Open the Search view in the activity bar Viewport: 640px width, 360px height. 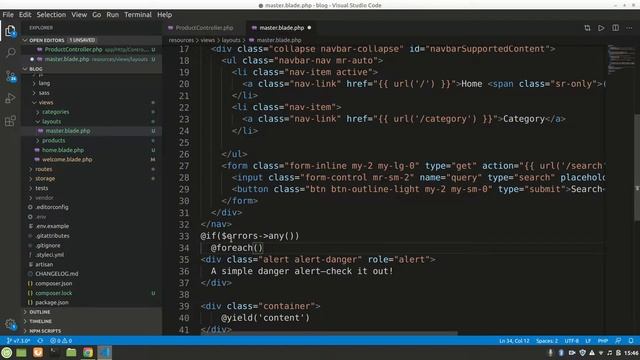[x=11, y=53]
